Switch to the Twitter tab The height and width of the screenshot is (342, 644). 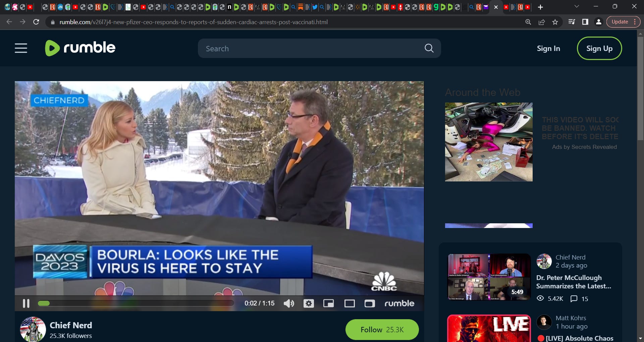coord(315,7)
